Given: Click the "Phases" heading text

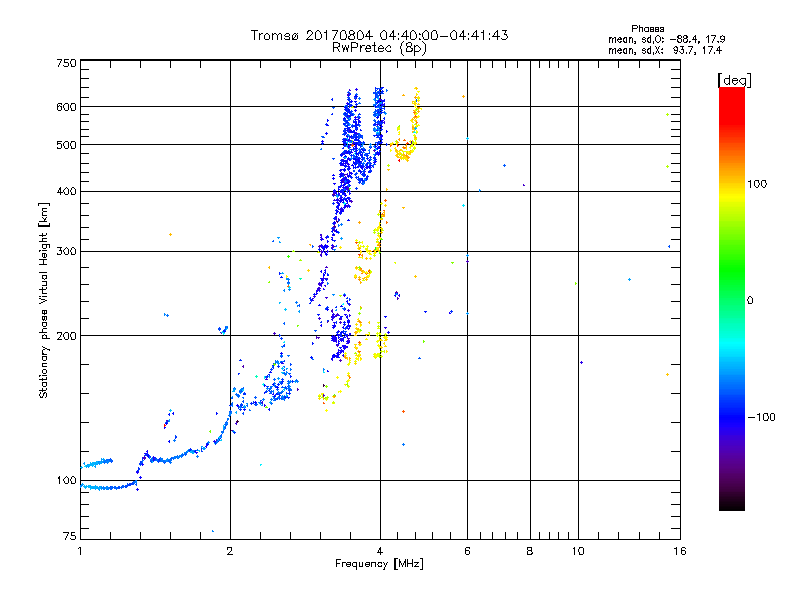Looking at the screenshot, I should (x=647, y=29).
